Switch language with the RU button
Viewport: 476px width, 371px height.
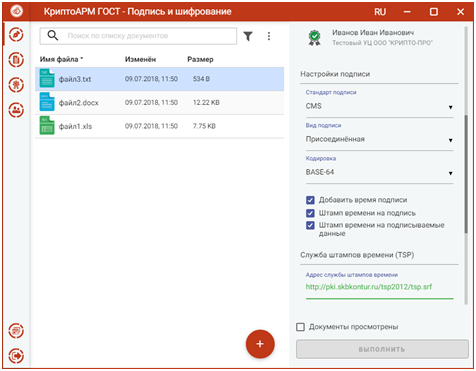coord(380,12)
